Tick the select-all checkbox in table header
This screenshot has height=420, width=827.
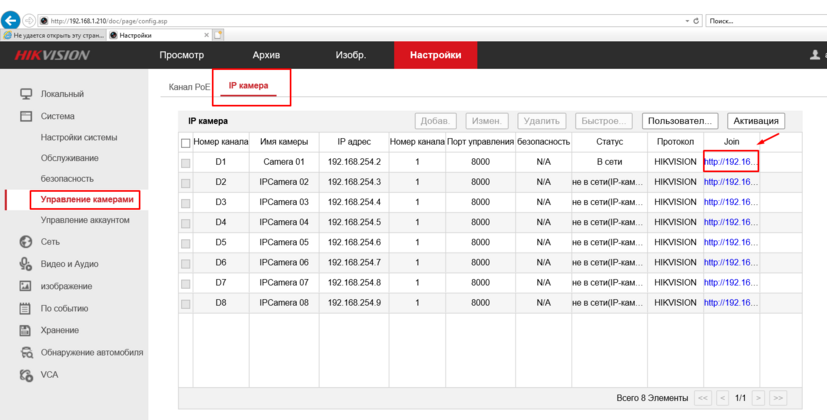pyautogui.click(x=185, y=143)
